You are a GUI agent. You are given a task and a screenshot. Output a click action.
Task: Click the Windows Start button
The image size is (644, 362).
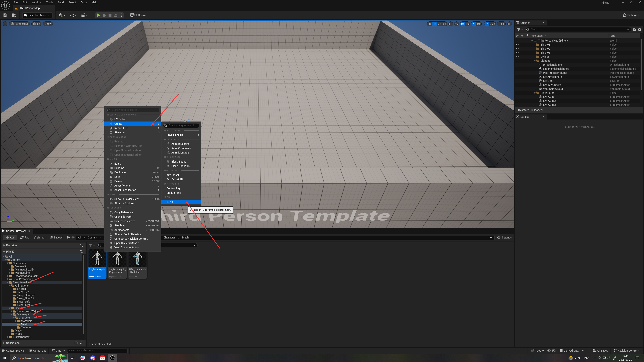click(5, 358)
